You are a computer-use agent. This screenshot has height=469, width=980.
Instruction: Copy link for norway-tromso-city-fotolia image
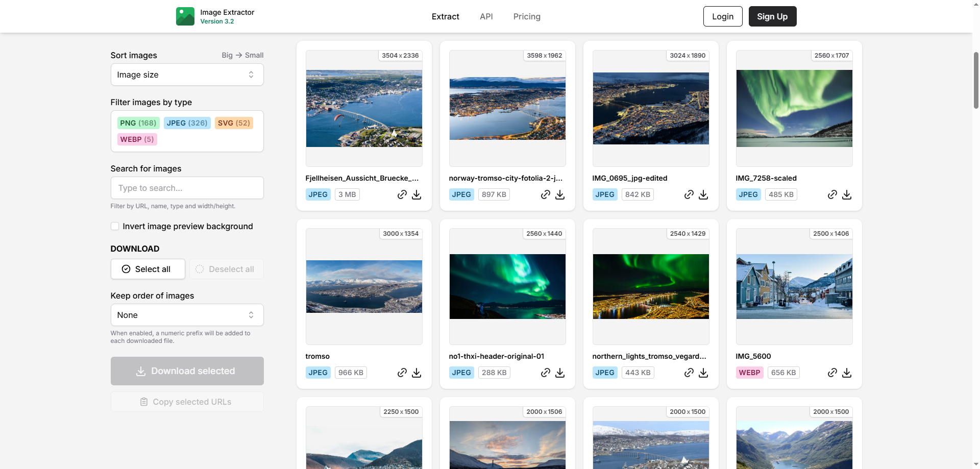point(545,194)
